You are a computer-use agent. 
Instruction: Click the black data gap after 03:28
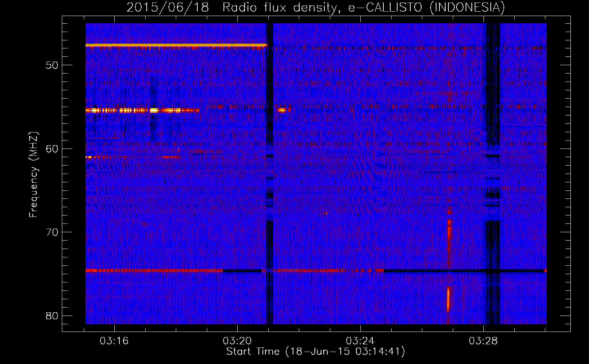tap(493, 174)
